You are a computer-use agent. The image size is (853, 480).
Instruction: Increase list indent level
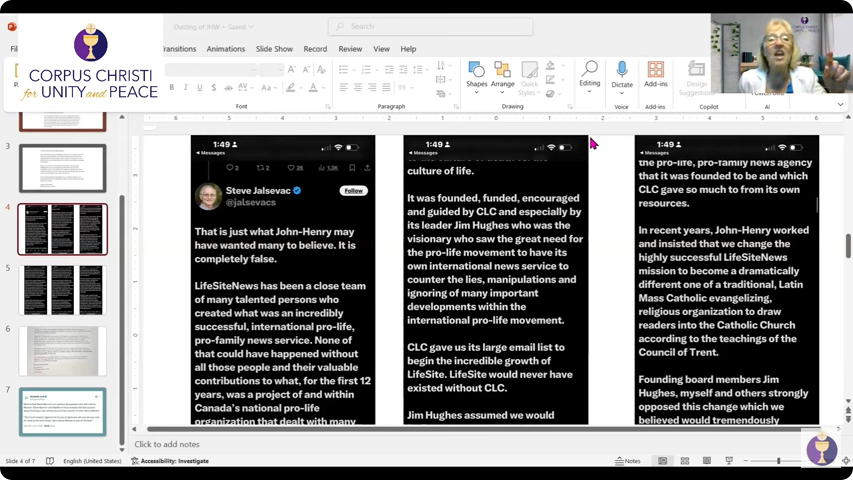pyautogui.click(x=403, y=69)
